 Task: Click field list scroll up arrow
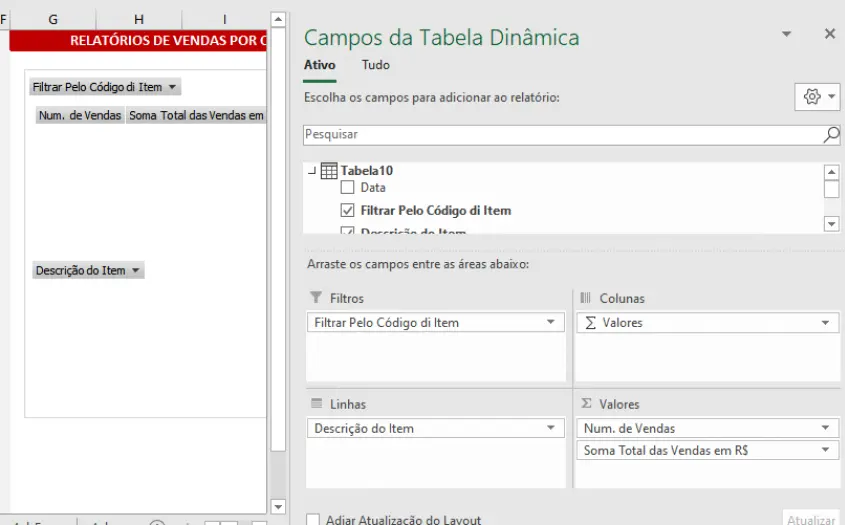pos(832,172)
